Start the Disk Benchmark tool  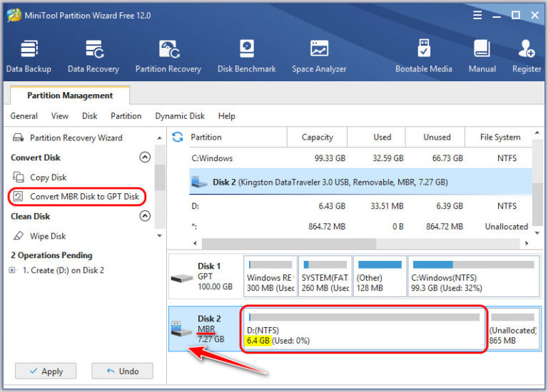pyautogui.click(x=246, y=56)
